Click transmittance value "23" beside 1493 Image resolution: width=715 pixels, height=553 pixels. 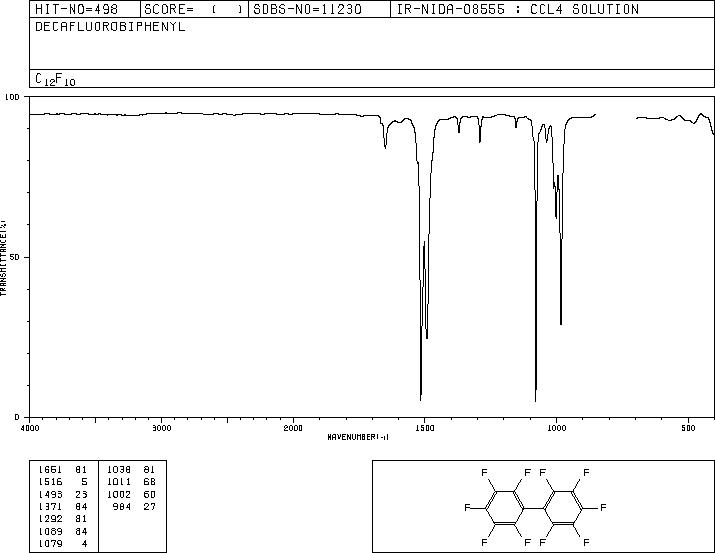pos(81,494)
